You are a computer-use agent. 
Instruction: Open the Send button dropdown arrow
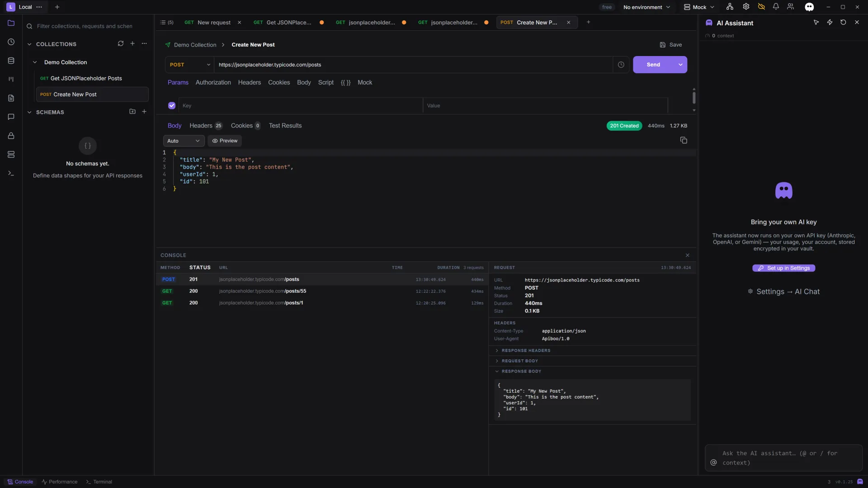680,65
